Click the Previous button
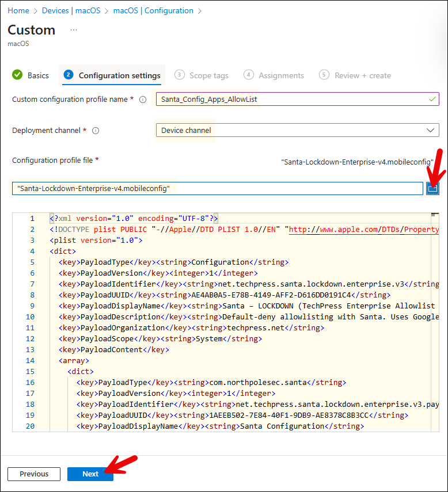Image resolution: width=448 pixels, height=492 pixels. [x=34, y=474]
